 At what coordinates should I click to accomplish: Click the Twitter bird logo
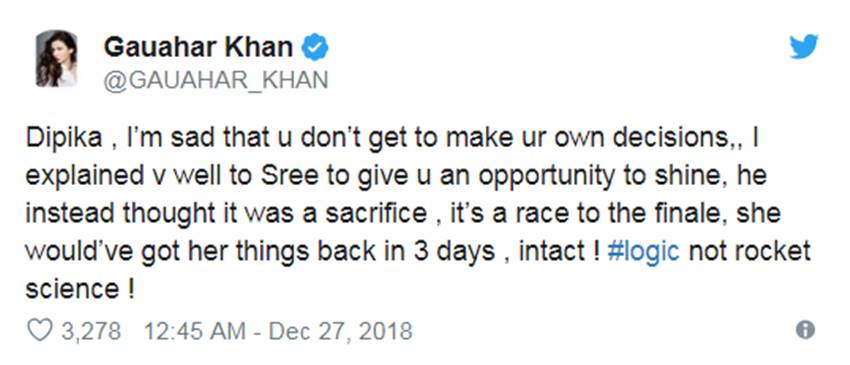point(803,47)
